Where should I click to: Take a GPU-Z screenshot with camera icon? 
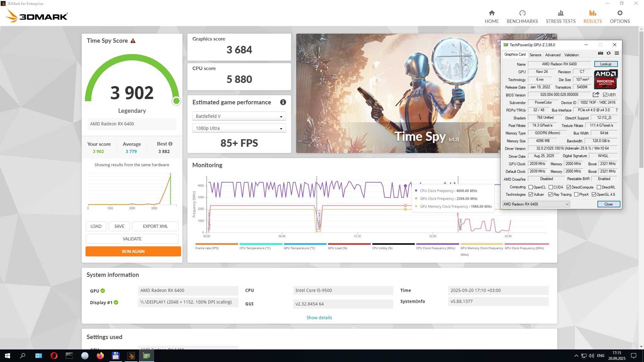point(600,53)
